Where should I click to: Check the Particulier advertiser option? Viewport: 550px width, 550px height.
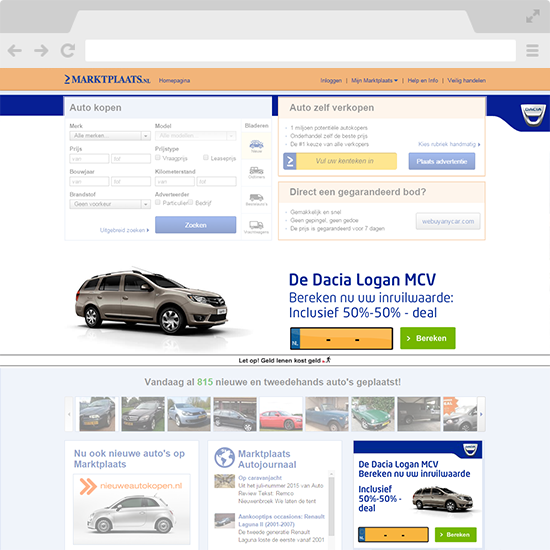pyautogui.click(x=158, y=202)
